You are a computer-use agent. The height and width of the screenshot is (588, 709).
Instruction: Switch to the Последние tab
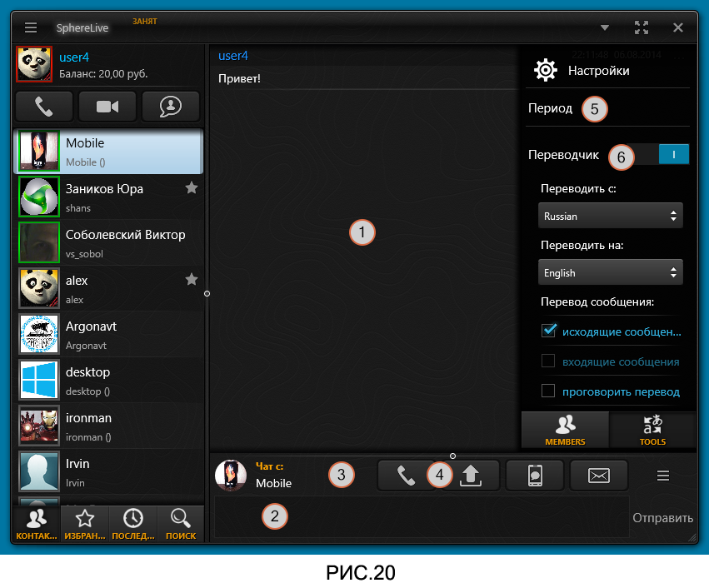[x=133, y=524]
